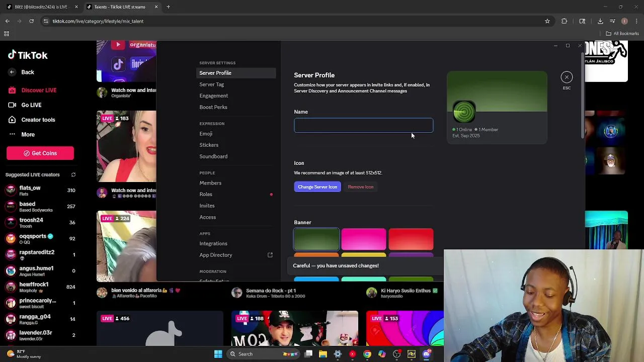Open Chrome apps grid in bookmarks bar
The width and height of the screenshot is (644, 362).
[7, 34]
